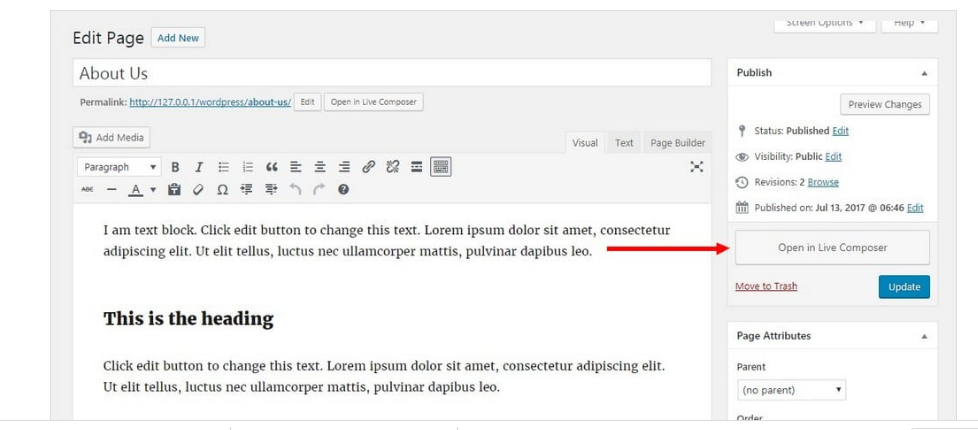The height and width of the screenshot is (430, 978).
Task: Switch to the Page Builder tab
Action: tap(677, 143)
